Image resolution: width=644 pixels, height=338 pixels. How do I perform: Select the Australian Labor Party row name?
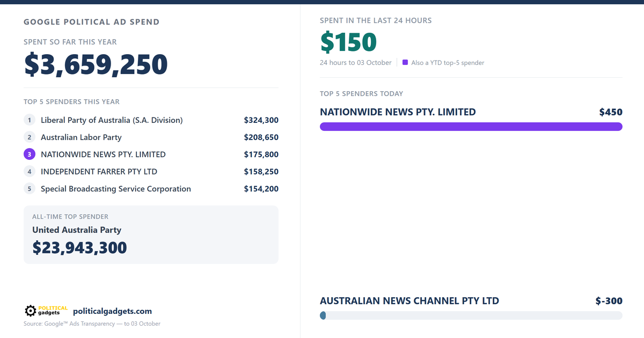point(81,137)
